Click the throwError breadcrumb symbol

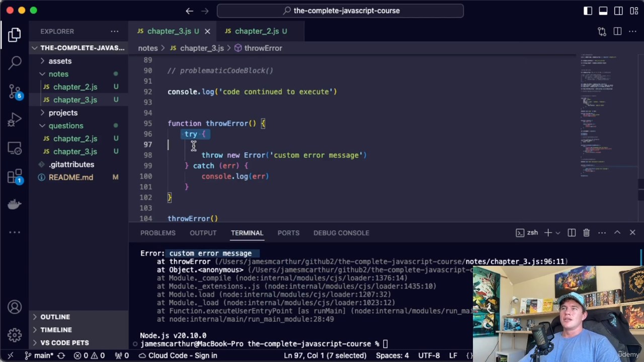click(x=258, y=48)
